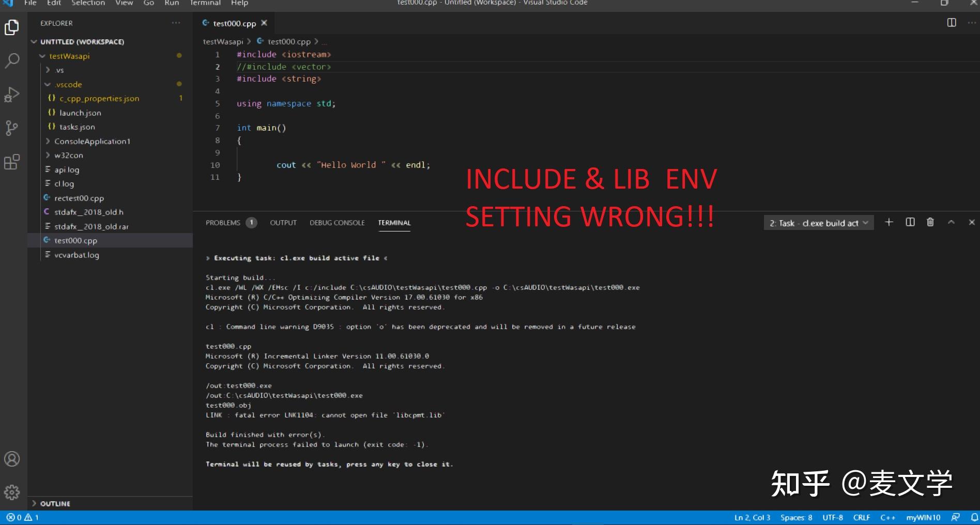The image size is (980, 525).
Task: Open the Extensions view
Action: (11, 162)
